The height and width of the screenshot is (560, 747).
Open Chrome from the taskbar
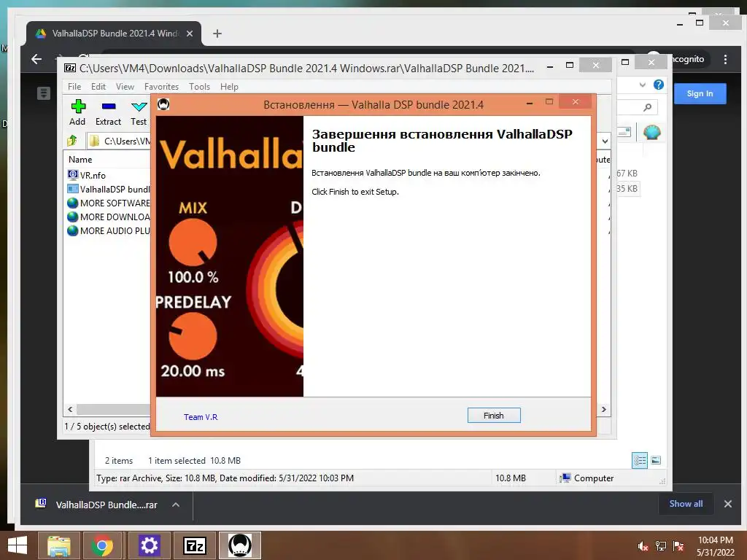tap(102, 545)
